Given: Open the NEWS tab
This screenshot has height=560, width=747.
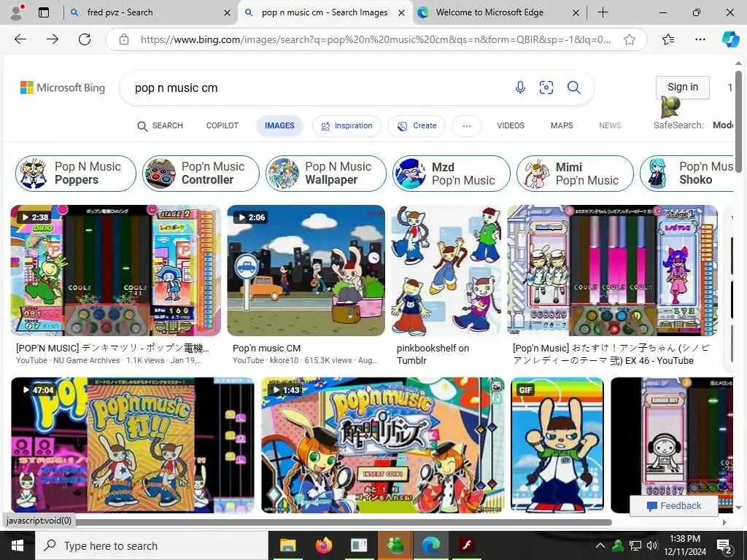Looking at the screenshot, I should click(610, 125).
